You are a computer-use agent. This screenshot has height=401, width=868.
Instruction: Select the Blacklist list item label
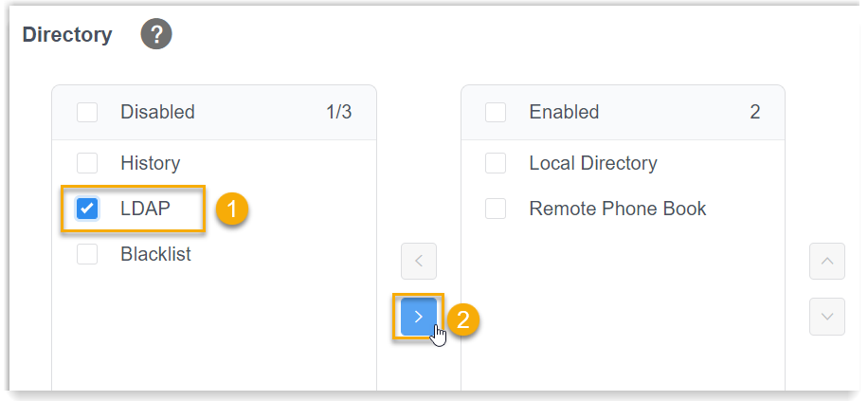pyautogui.click(x=155, y=254)
